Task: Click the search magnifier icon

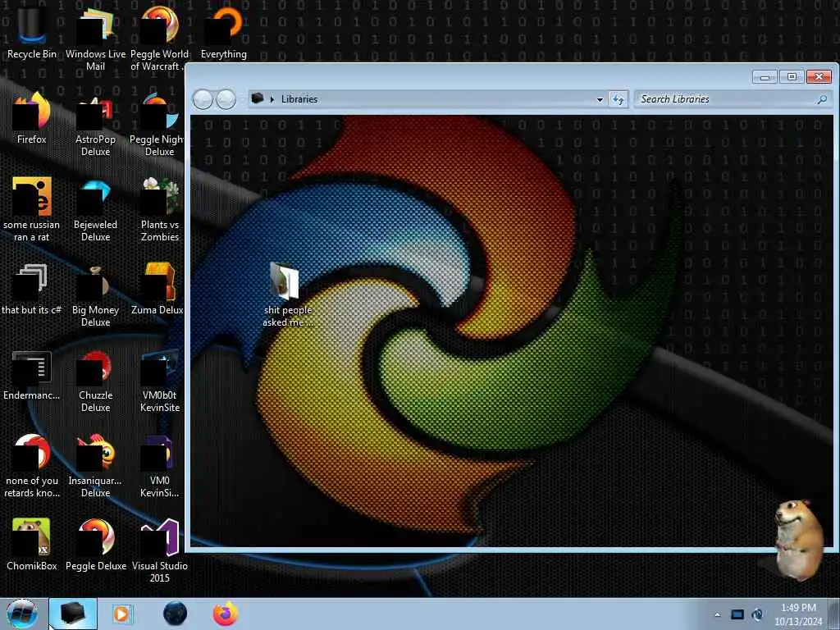Action: (822, 99)
